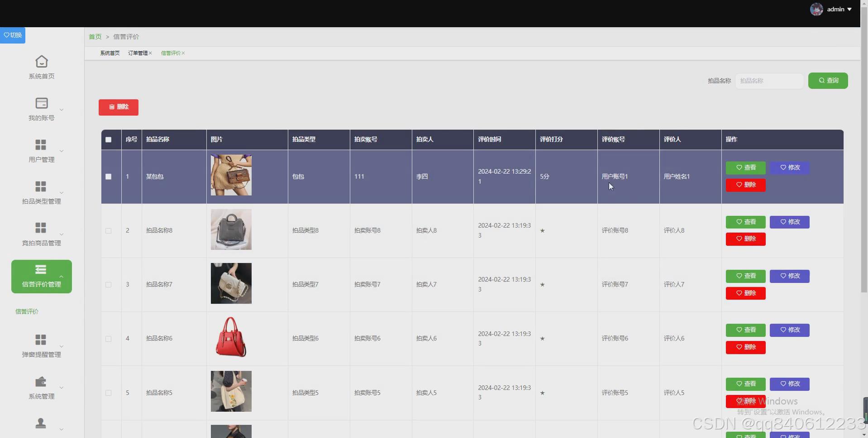The width and height of the screenshot is (868, 438).
Task: Open gray handbag thumbnail in 拍品名称8 row
Action: point(231,229)
